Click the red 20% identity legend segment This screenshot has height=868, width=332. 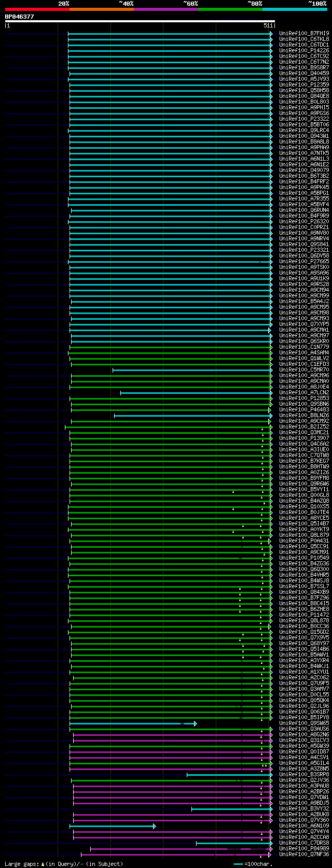[37, 9]
